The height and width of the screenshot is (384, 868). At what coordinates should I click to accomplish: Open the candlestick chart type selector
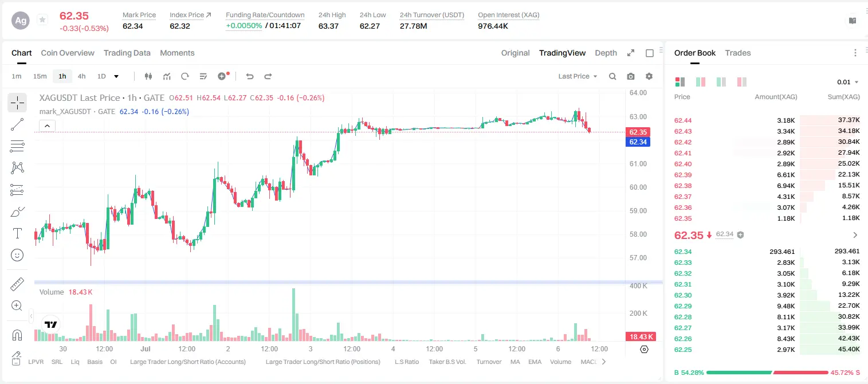[149, 76]
